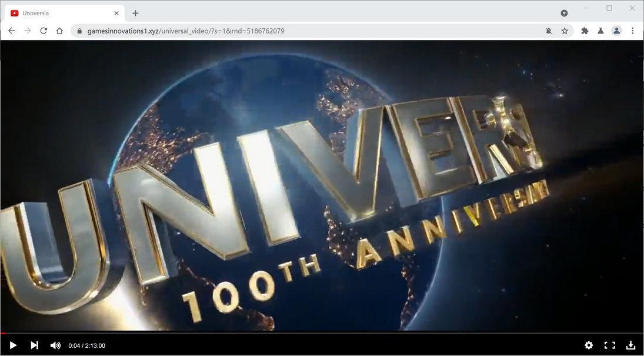View site security lock info
Screen dimensions: 644x356
pos(79,31)
